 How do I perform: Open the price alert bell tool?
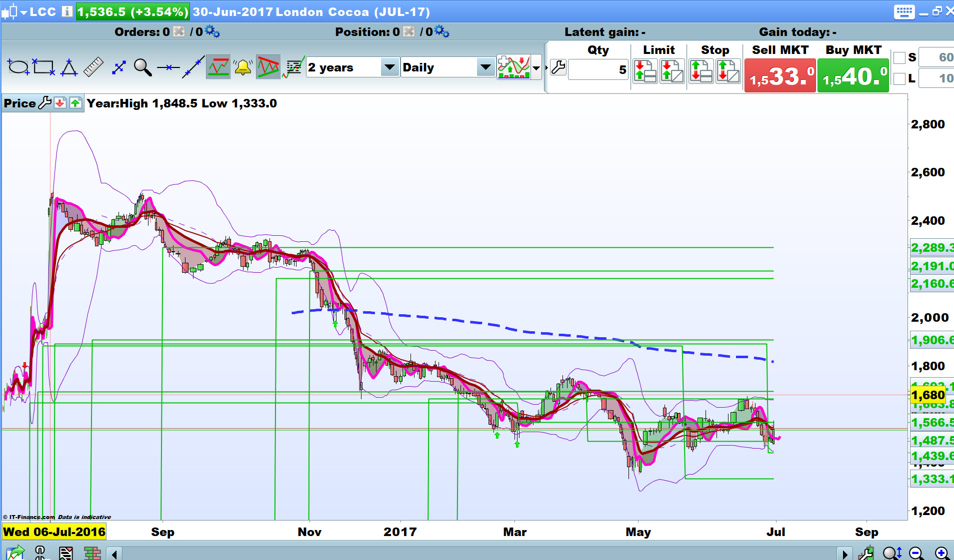click(x=243, y=67)
